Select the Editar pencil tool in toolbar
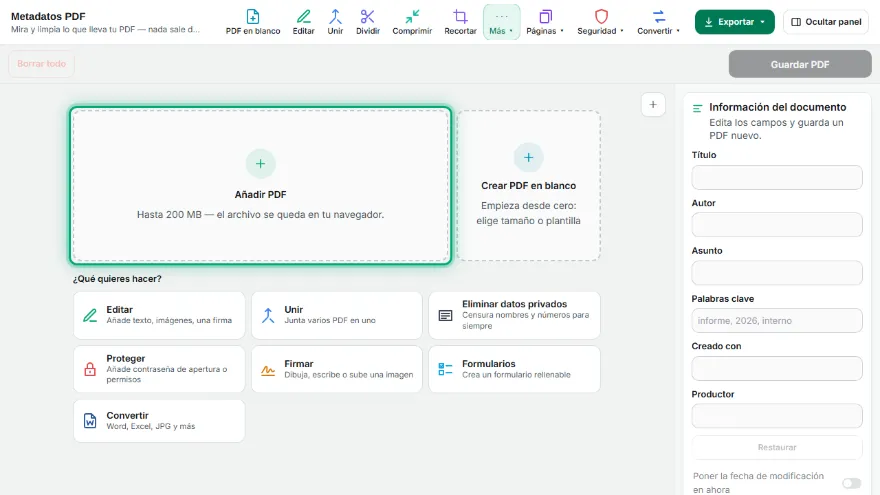 pos(303,22)
